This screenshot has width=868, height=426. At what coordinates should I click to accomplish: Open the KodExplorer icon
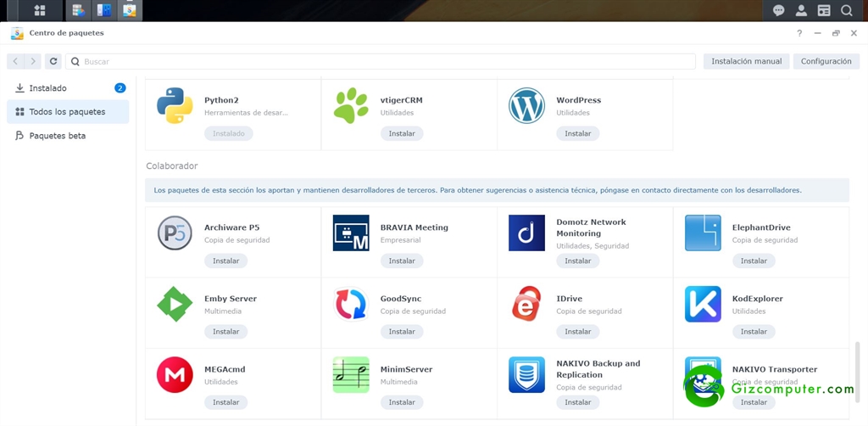[703, 304]
